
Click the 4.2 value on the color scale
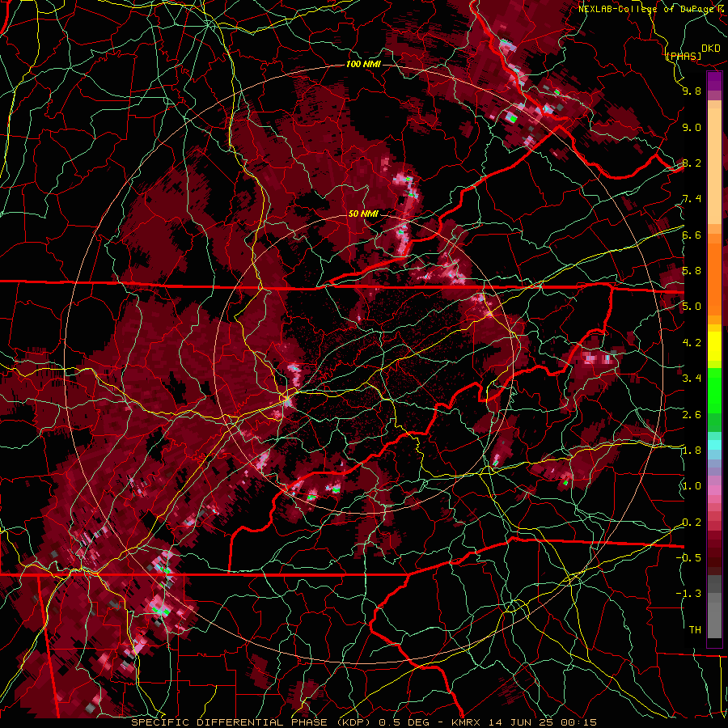(692, 343)
